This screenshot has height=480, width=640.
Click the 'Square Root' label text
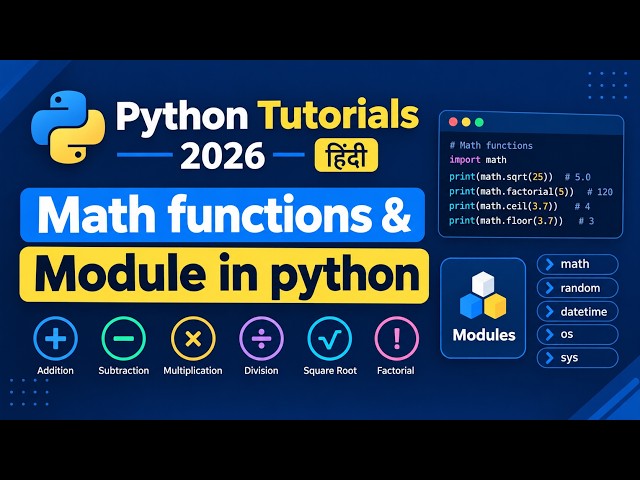click(330, 371)
